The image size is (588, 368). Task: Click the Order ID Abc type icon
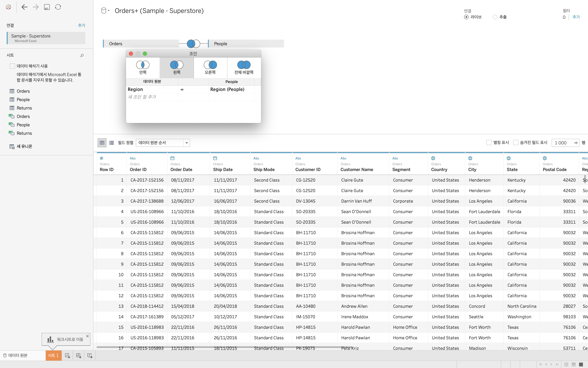point(133,158)
